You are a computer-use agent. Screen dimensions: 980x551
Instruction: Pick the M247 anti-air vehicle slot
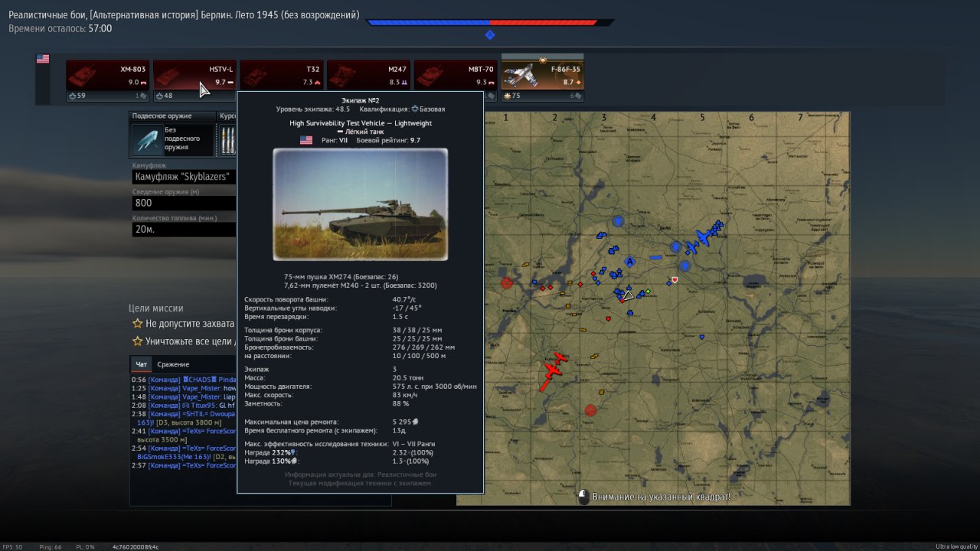tap(368, 75)
